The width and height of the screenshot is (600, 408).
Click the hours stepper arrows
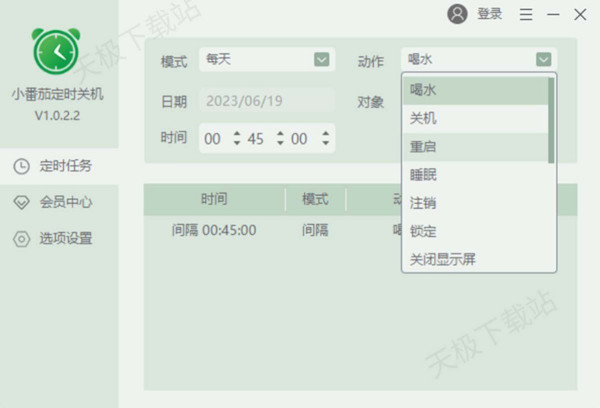[x=237, y=139]
